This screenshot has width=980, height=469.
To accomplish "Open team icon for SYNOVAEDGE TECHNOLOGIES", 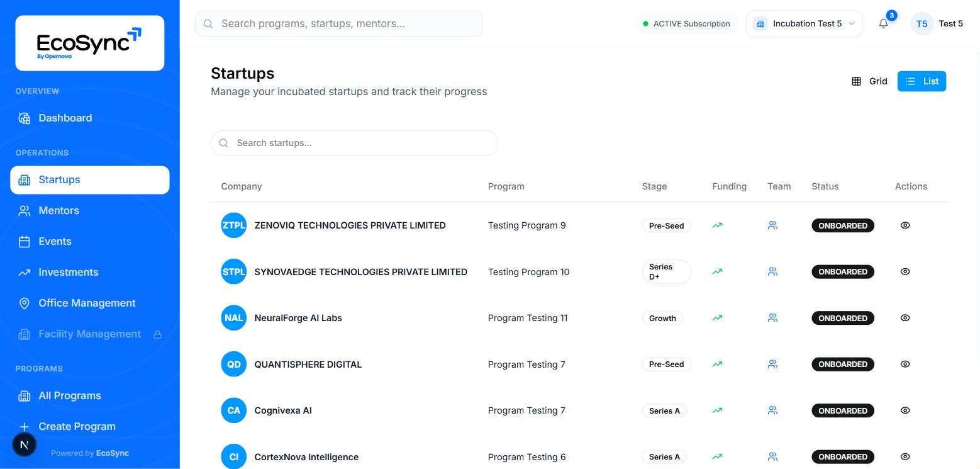I will pos(773,272).
